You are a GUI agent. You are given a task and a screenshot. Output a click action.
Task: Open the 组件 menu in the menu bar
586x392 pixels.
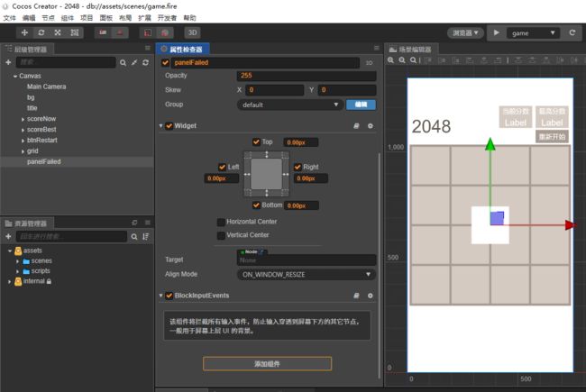click(x=68, y=18)
